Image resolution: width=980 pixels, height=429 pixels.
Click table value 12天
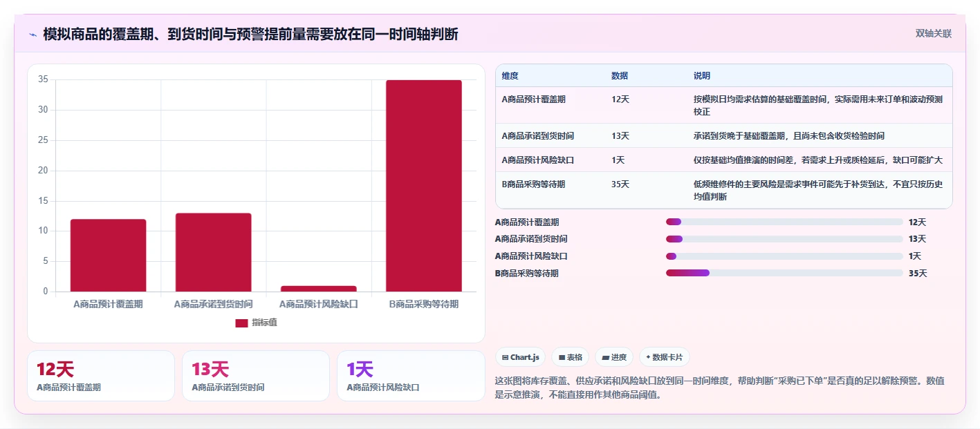(x=620, y=99)
